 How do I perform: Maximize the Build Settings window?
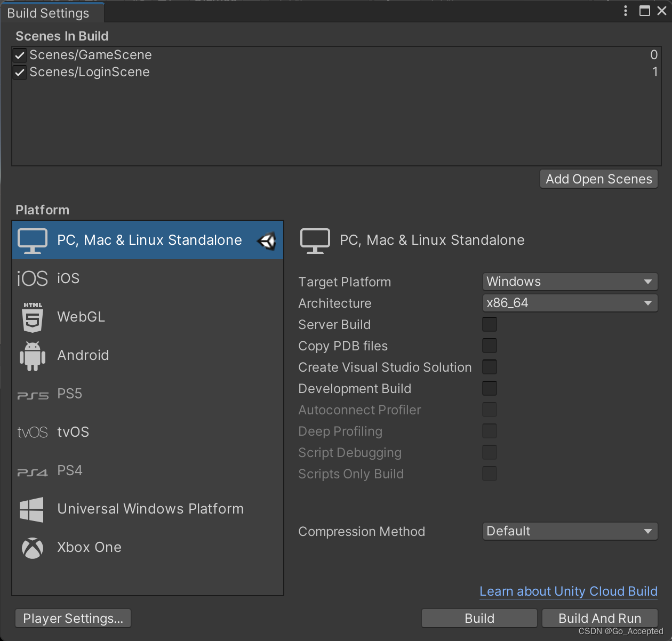point(645,11)
